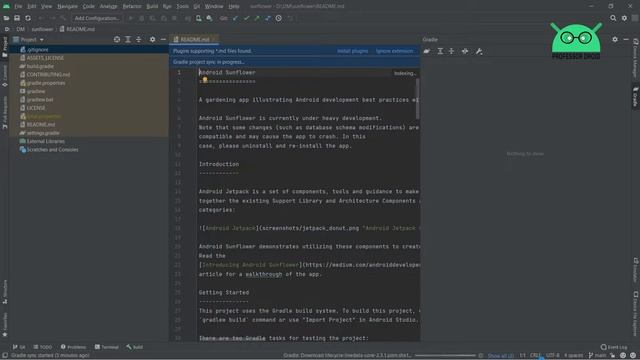
Task: Open IDE settings gear at top right
Action: point(624,18)
